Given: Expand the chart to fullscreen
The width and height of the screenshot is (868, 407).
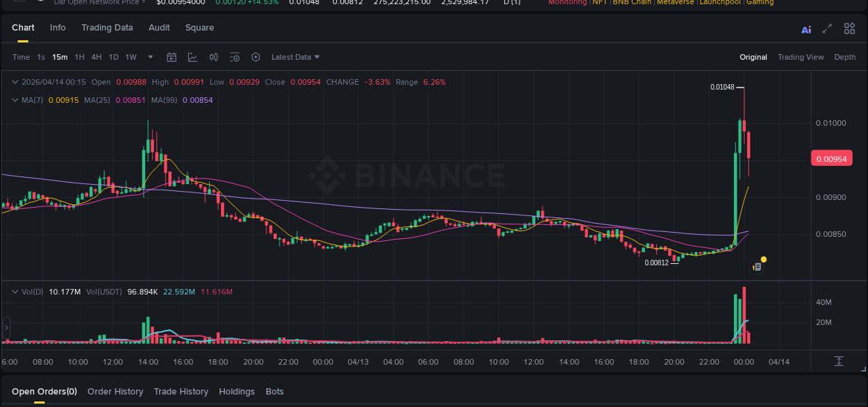Looking at the screenshot, I should click(826, 29).
